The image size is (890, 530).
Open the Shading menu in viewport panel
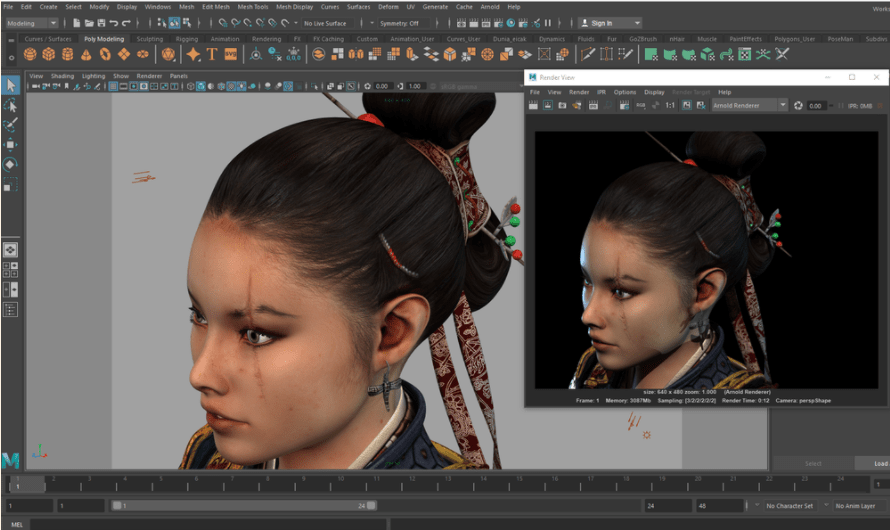click(x=62, y=76)
